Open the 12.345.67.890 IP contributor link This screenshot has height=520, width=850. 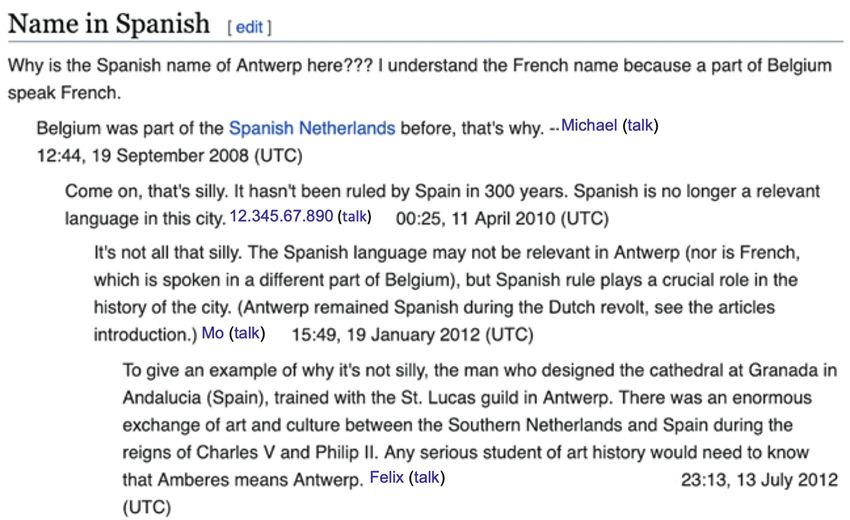[x=281, y=216]
